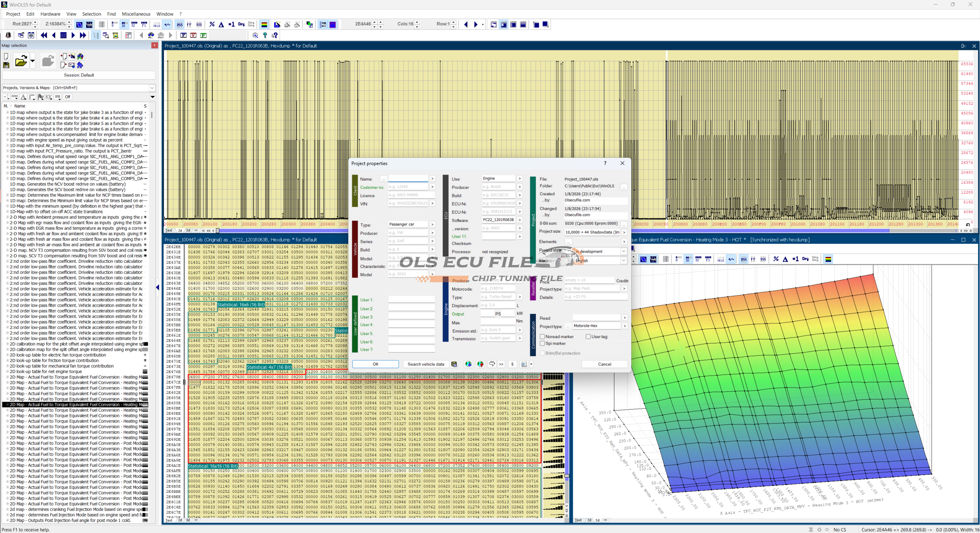This screenshot has width=980, height=533.
Task: Click the open folder icon in Map selection
Action: pos(21,61)
